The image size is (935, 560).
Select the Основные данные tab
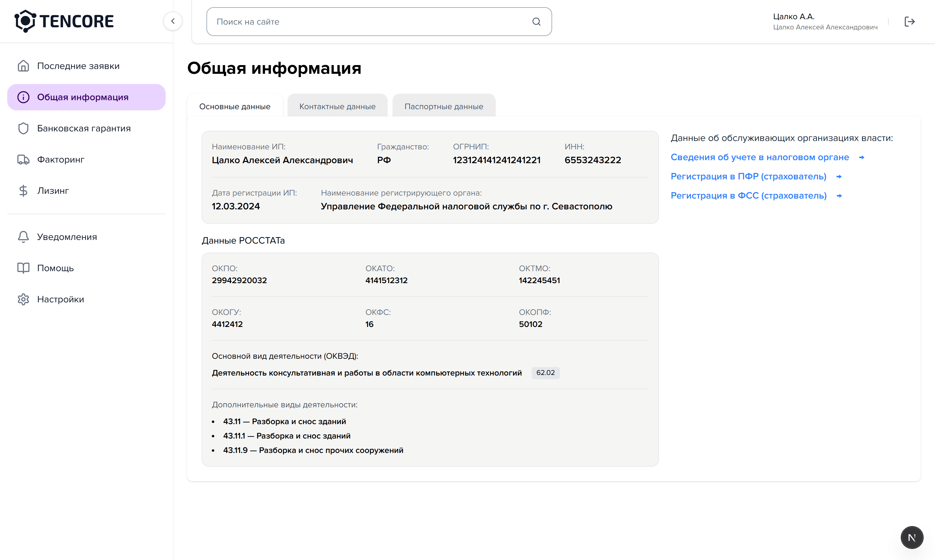tap(235, 106)
